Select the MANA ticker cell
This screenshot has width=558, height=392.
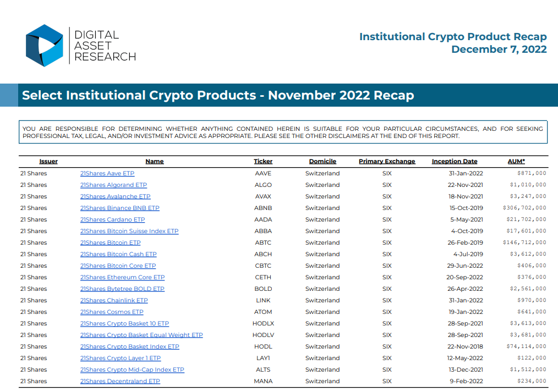click(263, 382)
